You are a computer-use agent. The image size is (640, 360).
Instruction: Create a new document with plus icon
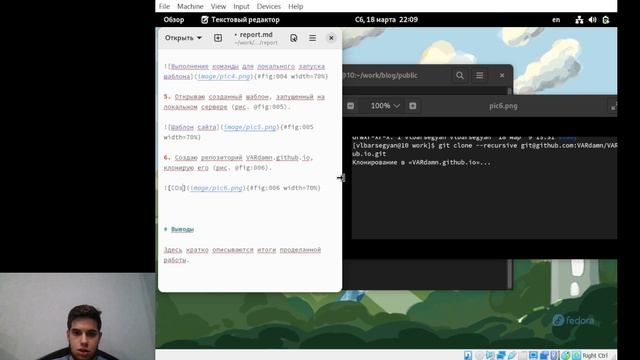[x=218, y=38]
